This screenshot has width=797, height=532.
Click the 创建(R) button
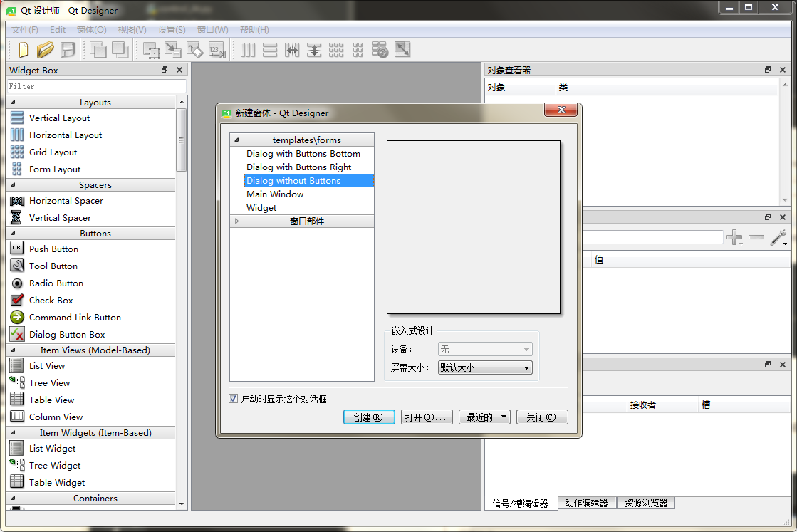(x=369, y=417)
